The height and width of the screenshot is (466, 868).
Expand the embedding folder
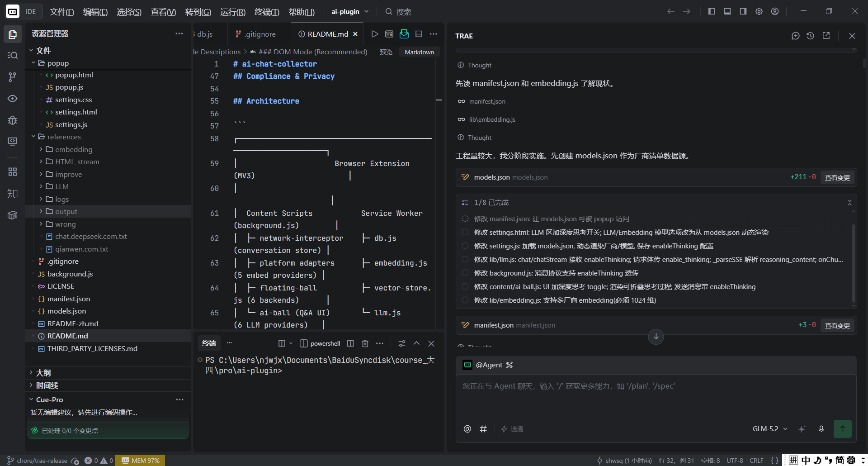click(x=41, y=149)
